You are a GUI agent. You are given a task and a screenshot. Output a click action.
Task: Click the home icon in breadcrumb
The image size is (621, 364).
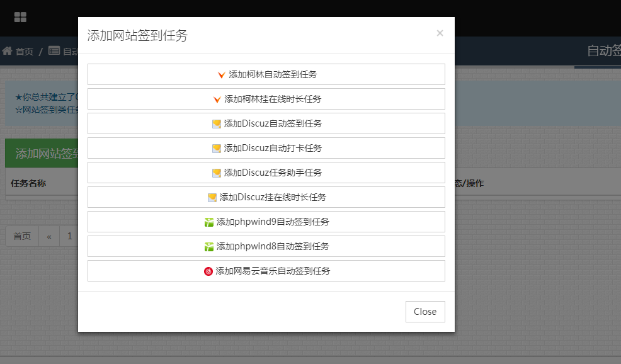8,51
